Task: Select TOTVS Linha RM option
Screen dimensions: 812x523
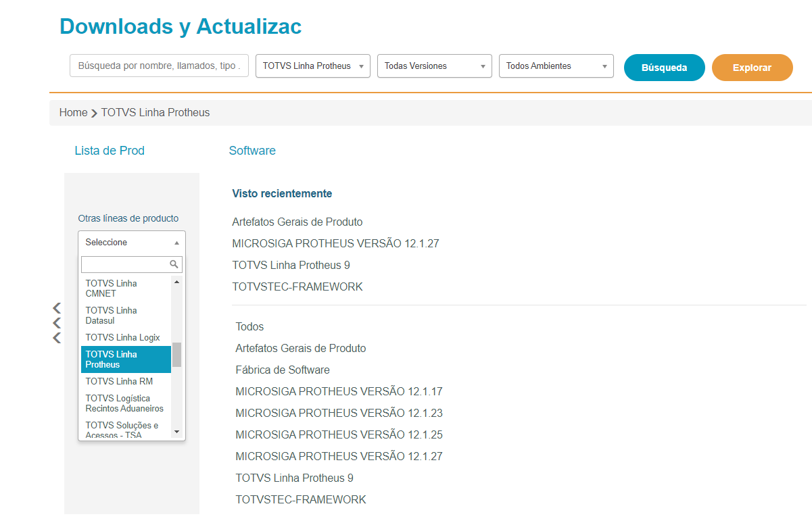Action: (x=126, y=381)
